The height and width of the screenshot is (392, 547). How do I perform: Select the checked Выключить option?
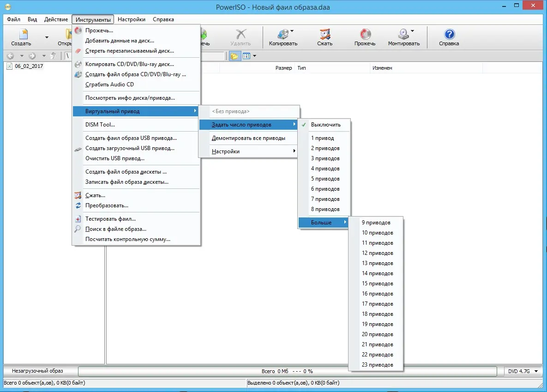pos(324,125)
